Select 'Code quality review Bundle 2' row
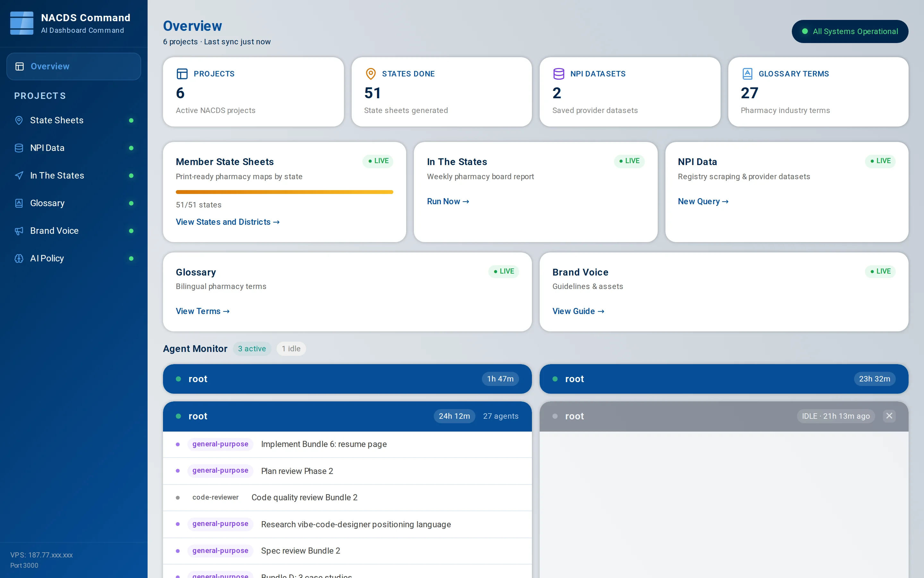Screen dimensions: 924x578 (x=347, y=497)
